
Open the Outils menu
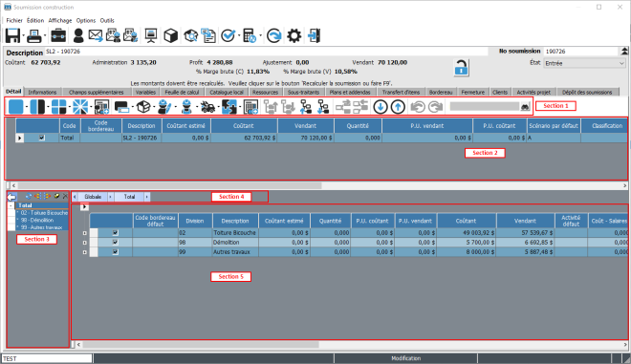(107, 20)
